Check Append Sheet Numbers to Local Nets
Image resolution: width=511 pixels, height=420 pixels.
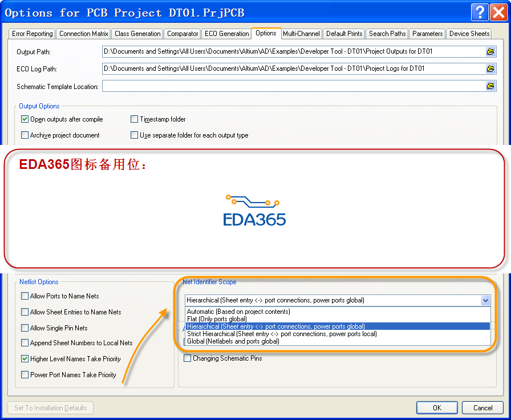click(x=25, y=343)
